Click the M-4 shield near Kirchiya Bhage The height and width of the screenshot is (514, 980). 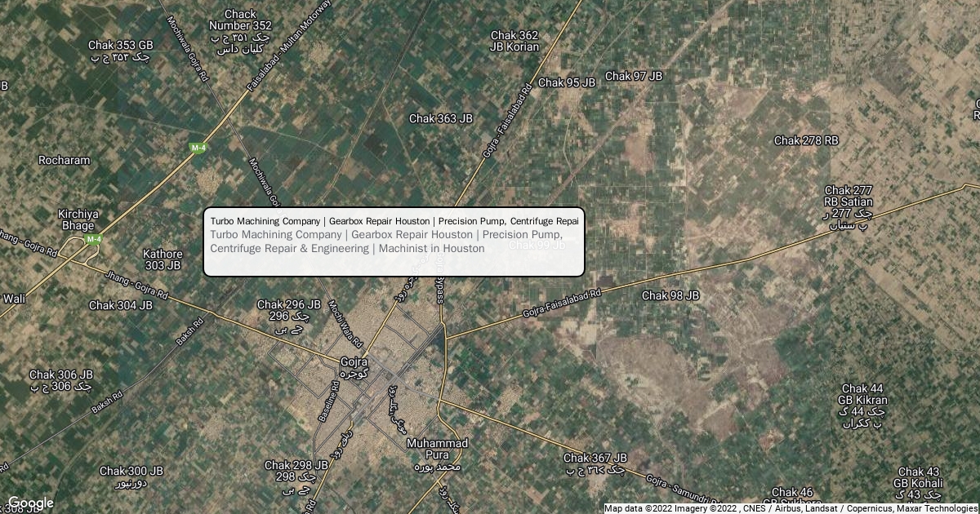pos(94,239)
